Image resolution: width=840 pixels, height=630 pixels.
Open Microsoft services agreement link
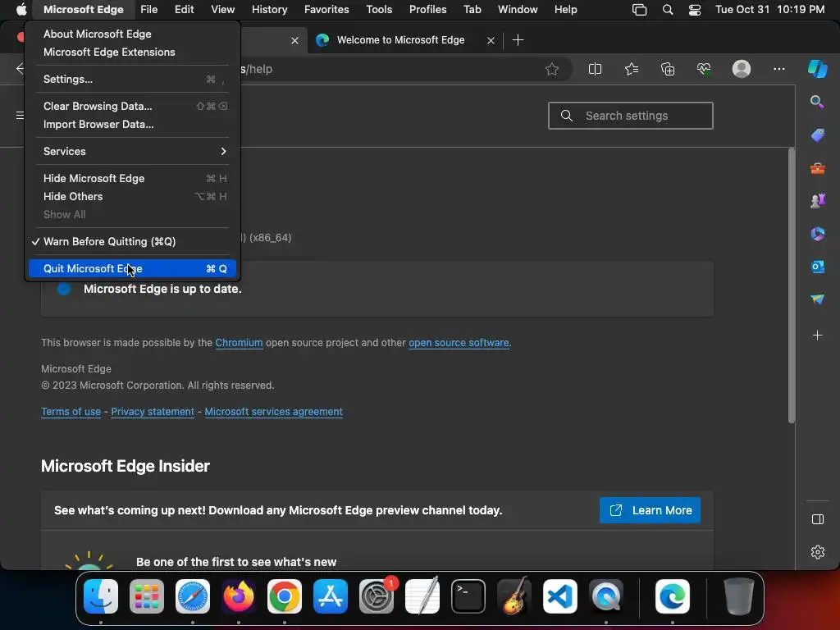274,412
